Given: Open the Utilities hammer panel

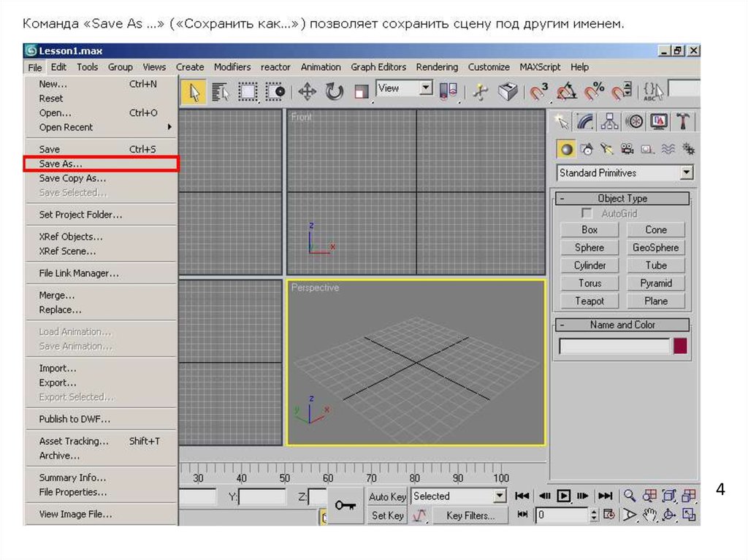Looking at the screenshot, I should 684,121.
